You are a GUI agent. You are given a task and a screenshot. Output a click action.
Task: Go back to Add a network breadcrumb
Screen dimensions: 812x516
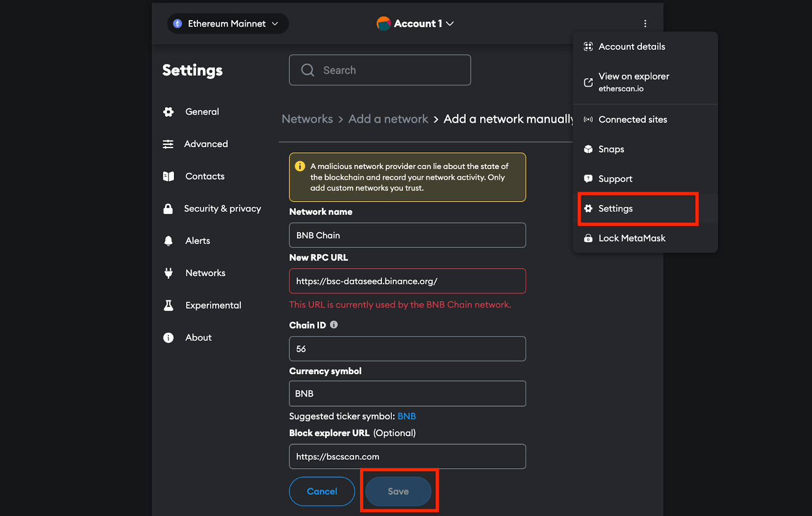[x=388, y=119]
